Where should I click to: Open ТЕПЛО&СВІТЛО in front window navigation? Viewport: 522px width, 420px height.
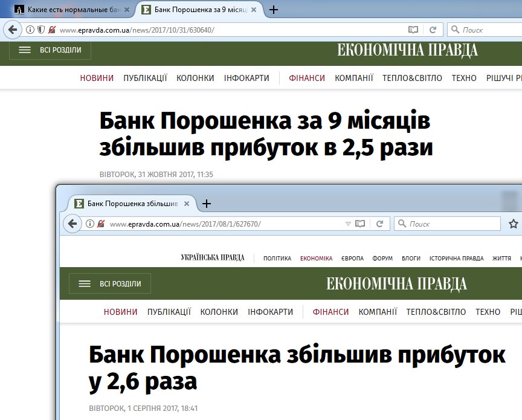coord(436,312)
